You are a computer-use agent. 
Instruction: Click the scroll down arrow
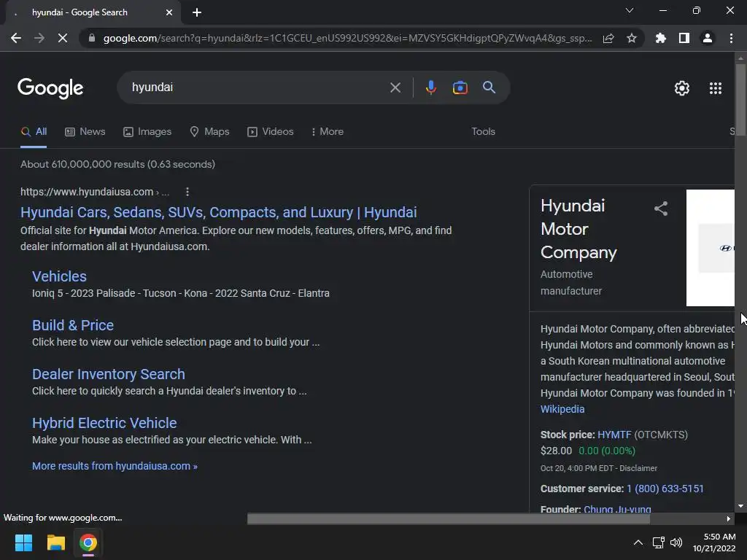(740, 506)
